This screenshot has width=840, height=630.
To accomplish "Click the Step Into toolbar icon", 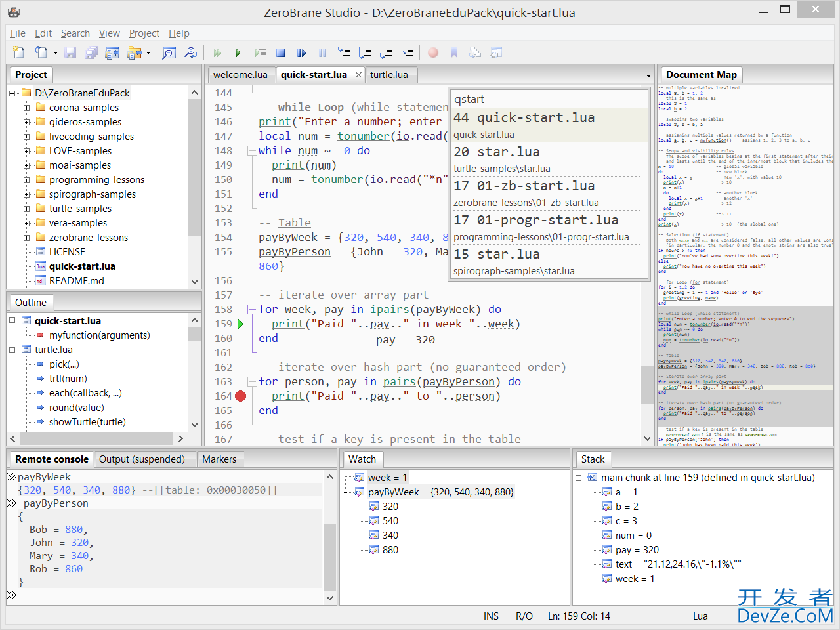I will tap(344, 52).
